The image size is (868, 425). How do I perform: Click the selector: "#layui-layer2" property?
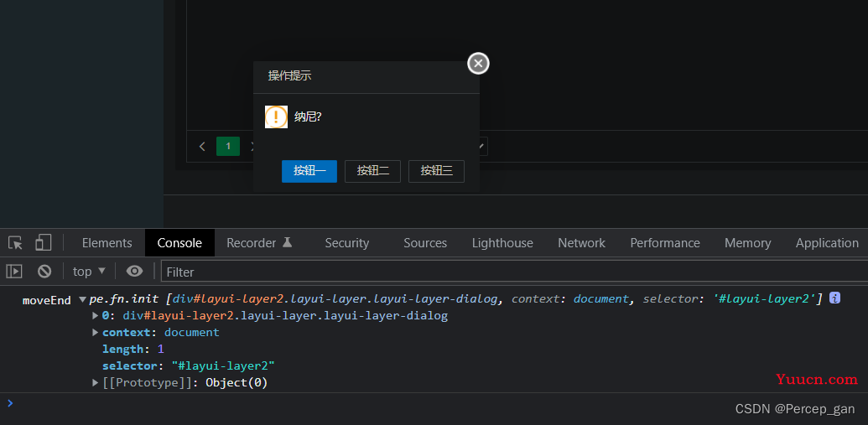(189, 365)
